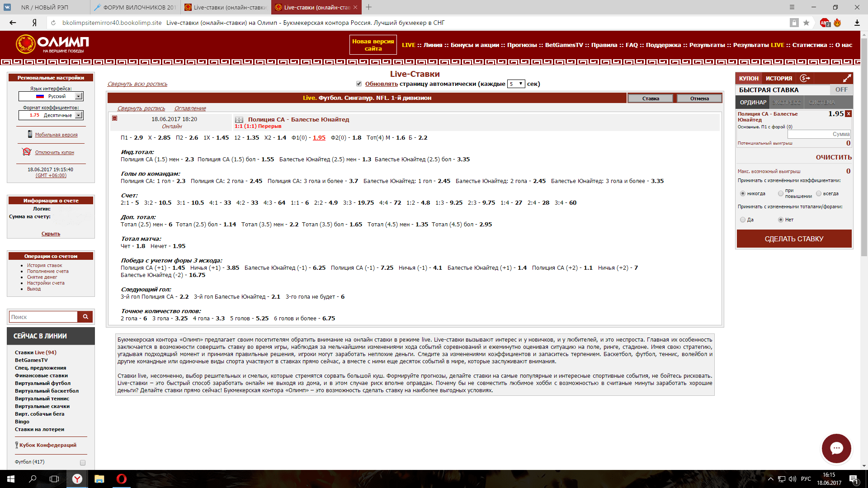Screen dimensions: 868x488
Task: Click the AdBlock extension icon
Action: click(x=825, y=23)
